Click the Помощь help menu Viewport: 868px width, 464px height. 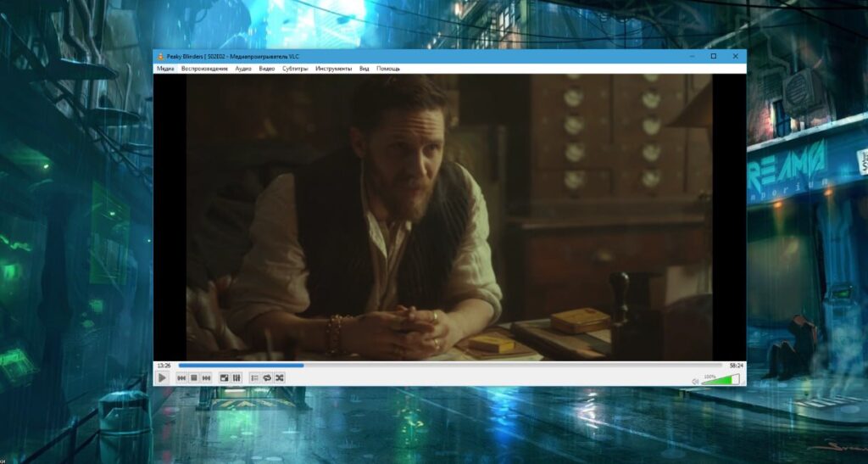pos(388,68)
